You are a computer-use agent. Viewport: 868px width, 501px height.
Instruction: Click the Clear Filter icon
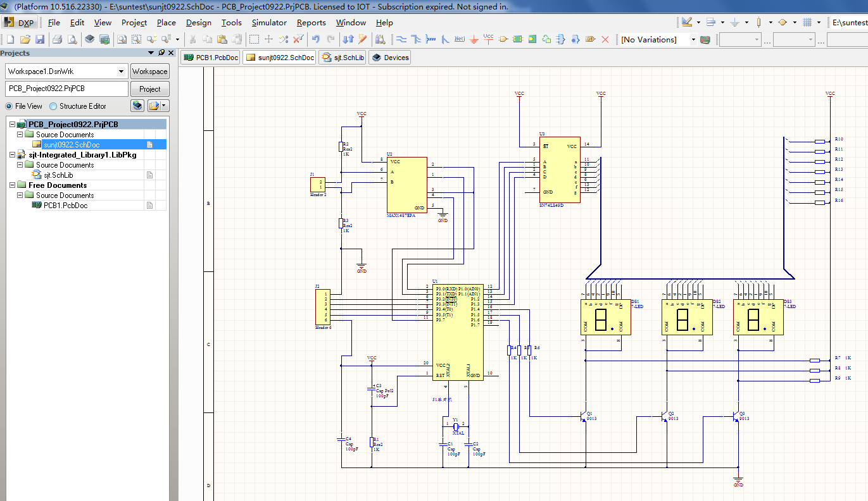[298, 39]
